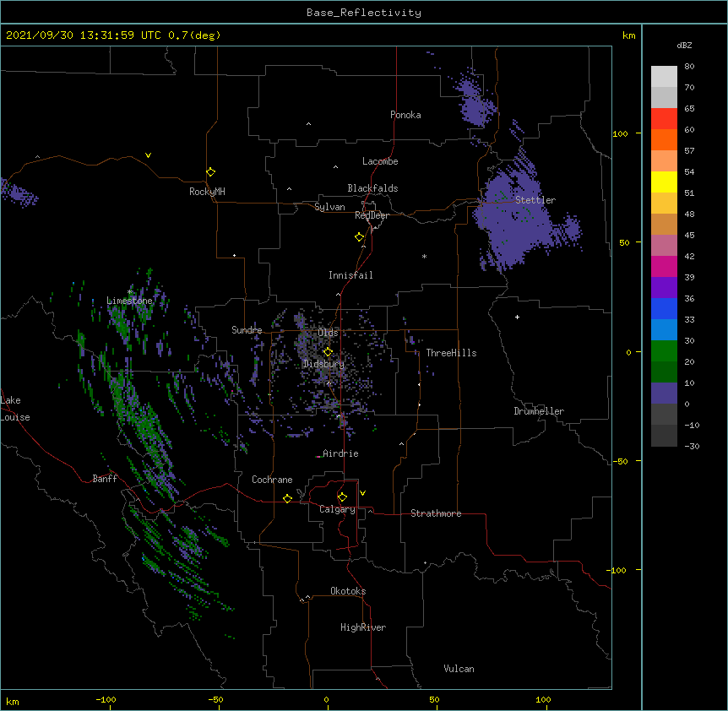Viewport: 728px width, 711px height.
Task: Click the Limestone label on the map
Action: (x=129, y=301)
